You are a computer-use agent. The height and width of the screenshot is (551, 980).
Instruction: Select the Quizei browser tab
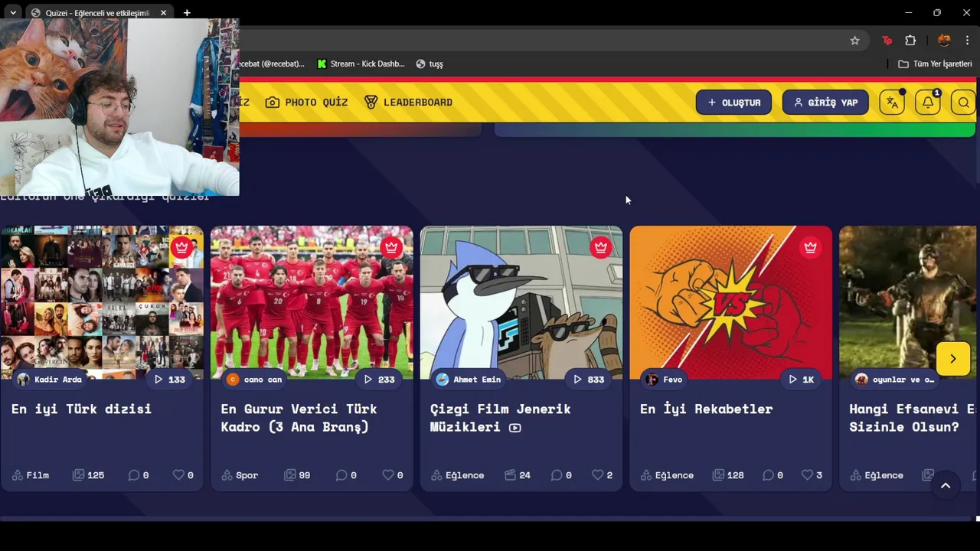coord(100,13)
